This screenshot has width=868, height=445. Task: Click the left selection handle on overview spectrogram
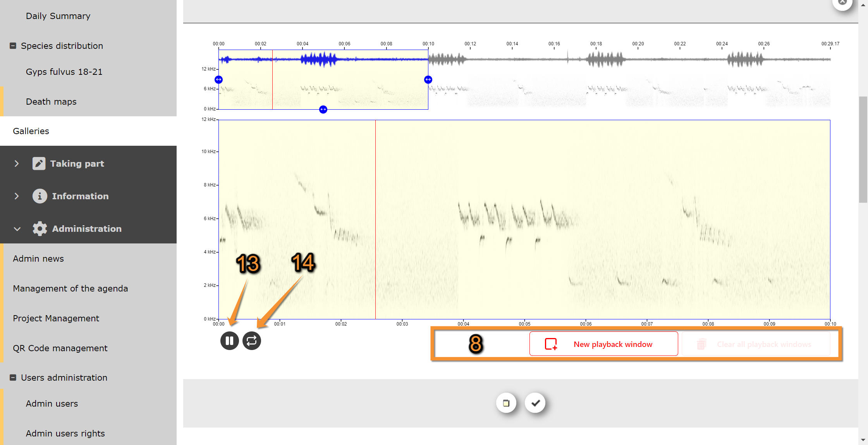coord(218,79)
